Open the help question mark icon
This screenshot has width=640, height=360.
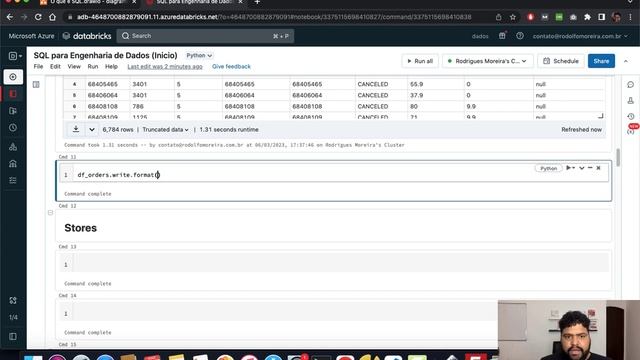(520, 36)
